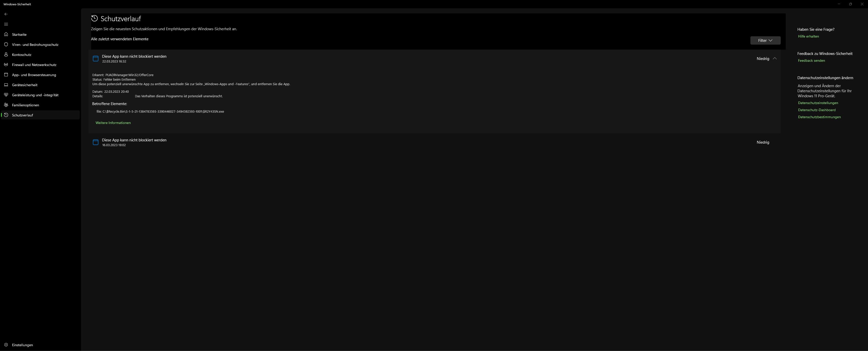Select Geräteleistung und -integrität heart icon
Image resolution: width=868 pixels, height=351 pixels.
6,95
